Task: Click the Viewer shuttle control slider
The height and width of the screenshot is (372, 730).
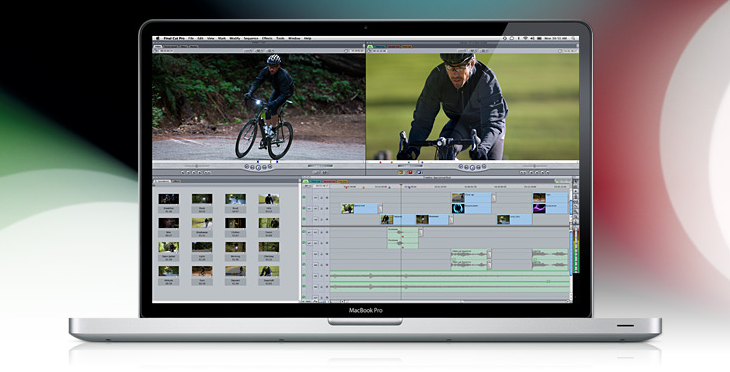Action: coord(196,166)
